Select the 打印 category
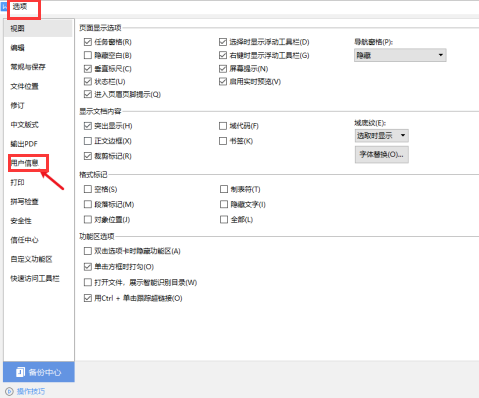This screenshot has height=398, width=479. tap(17, 182)
